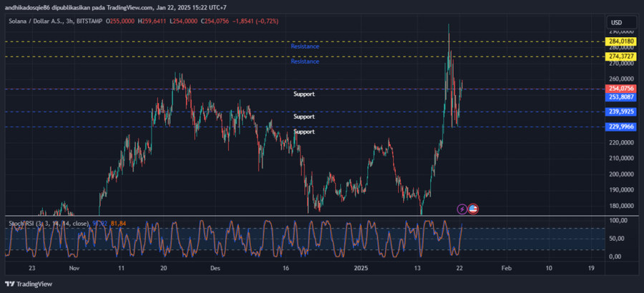Viewport: 644px width, 293px height.
Task: Click the red 254,0756 current price label
Action: point(621,89)
